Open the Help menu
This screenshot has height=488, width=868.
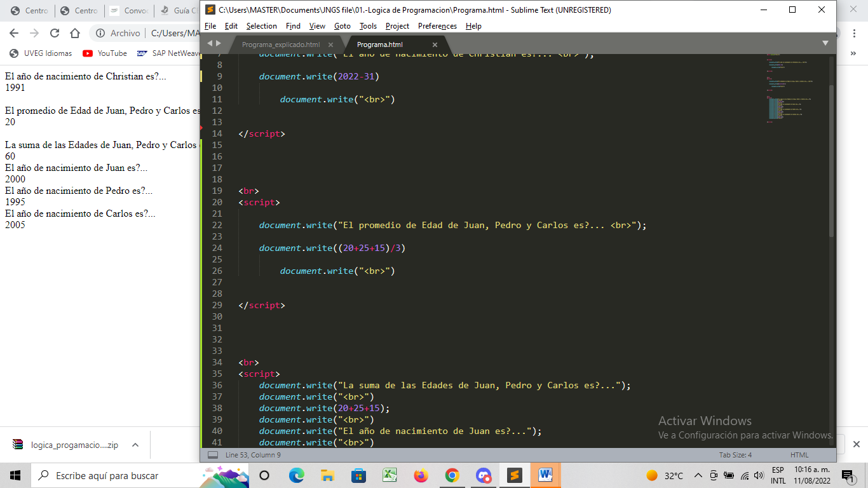(x=473, y=26)
